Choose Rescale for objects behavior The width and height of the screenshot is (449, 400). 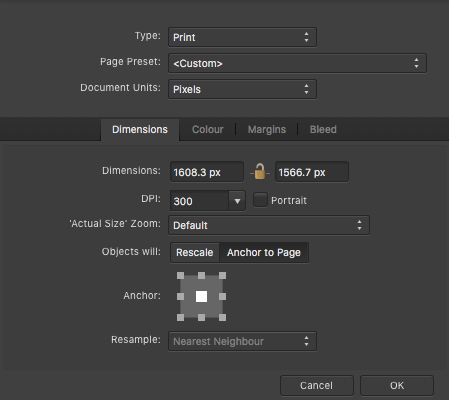tap(195, 252)
